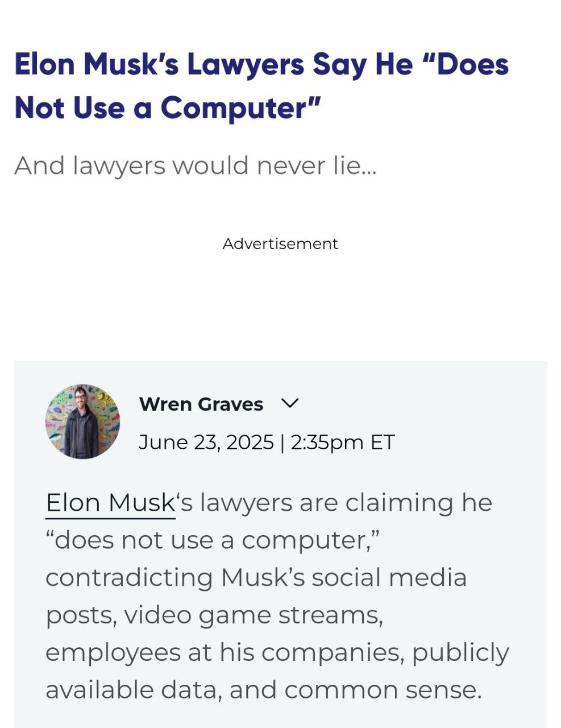Click the subheading 'And lawyers would never lie...'
561x728 pixels.
click(195, 166)
